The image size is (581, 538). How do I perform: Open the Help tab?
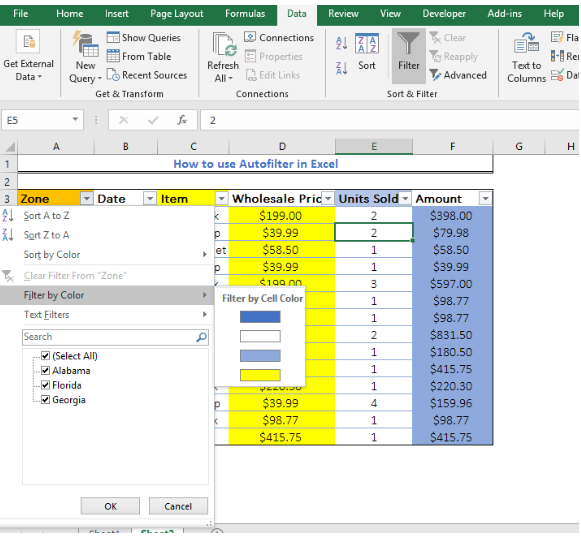(554, 14)
